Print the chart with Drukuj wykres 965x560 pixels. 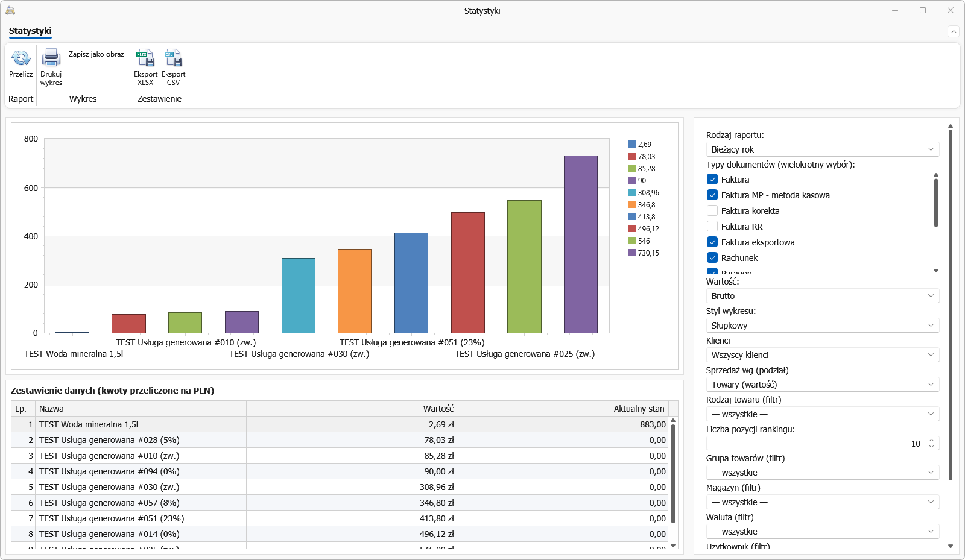tap(51, 67)
